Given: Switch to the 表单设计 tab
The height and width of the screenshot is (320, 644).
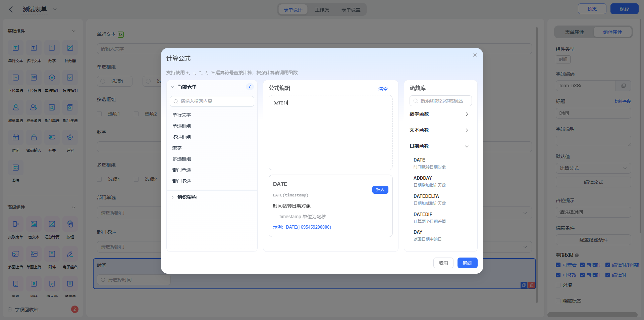Looking at the screenshot, I should [293, 10].
